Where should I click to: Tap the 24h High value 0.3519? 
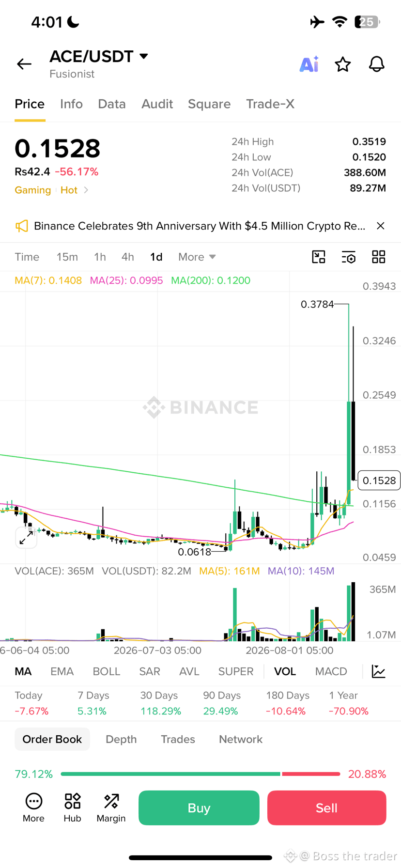pos(369,141)
